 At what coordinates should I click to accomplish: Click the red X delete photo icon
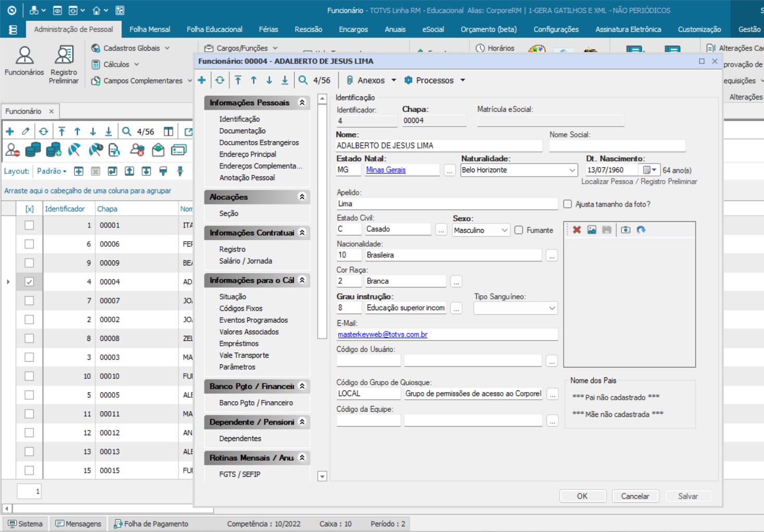point(577,230)
